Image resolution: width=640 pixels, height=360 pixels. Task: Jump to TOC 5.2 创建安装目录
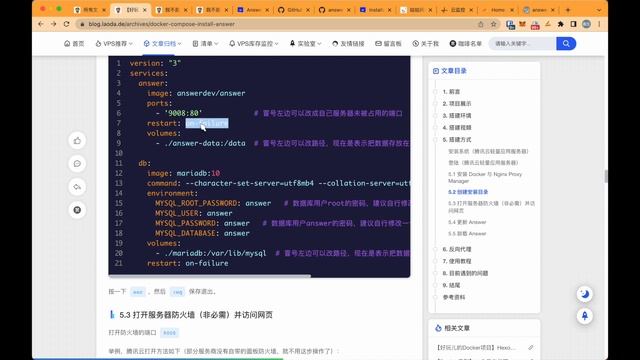[468, 192]
